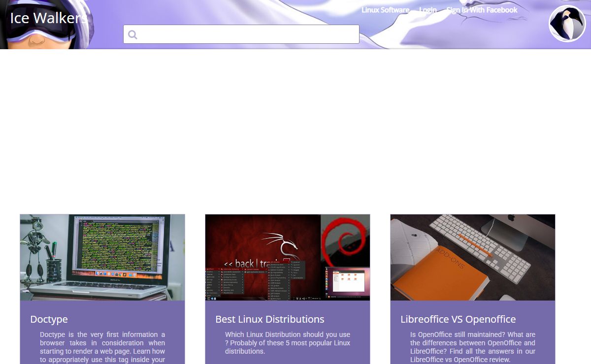
Task: Focus the search input field
Action: 241,34
